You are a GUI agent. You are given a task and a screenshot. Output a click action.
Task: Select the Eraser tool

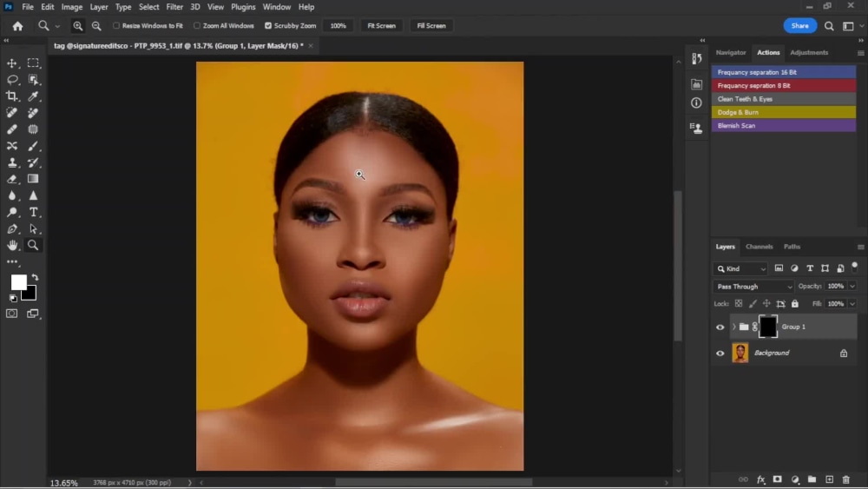point(11,179)
